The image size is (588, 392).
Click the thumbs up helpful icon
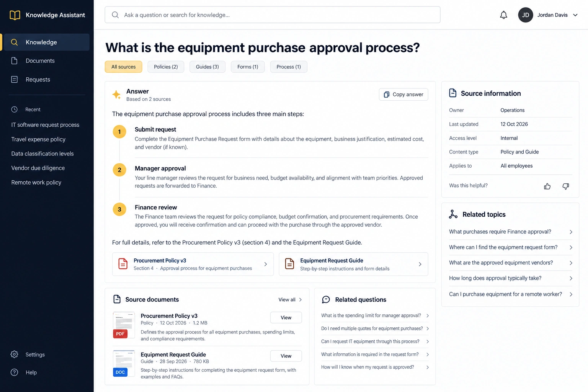pyautogui.click(x=547, y=186)
